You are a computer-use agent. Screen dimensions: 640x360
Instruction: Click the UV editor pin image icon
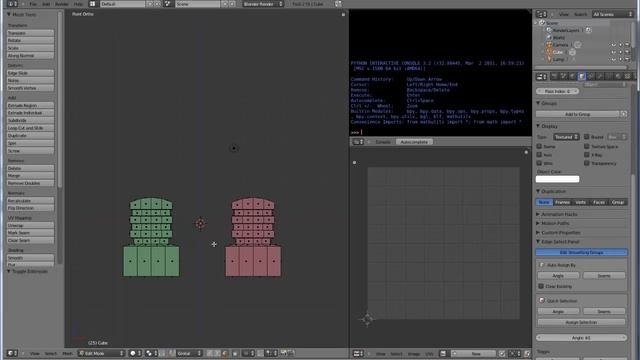502,353
